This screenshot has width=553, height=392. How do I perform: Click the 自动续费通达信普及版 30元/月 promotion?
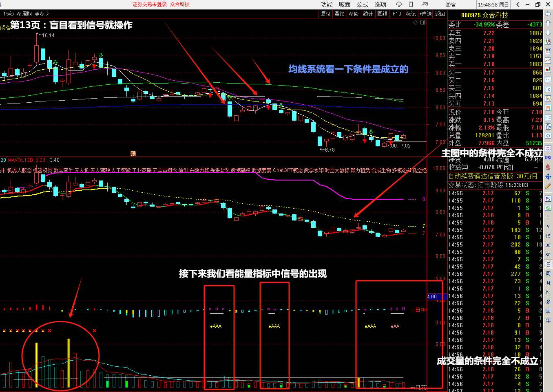pyautogui.click(x=493, y=176)
